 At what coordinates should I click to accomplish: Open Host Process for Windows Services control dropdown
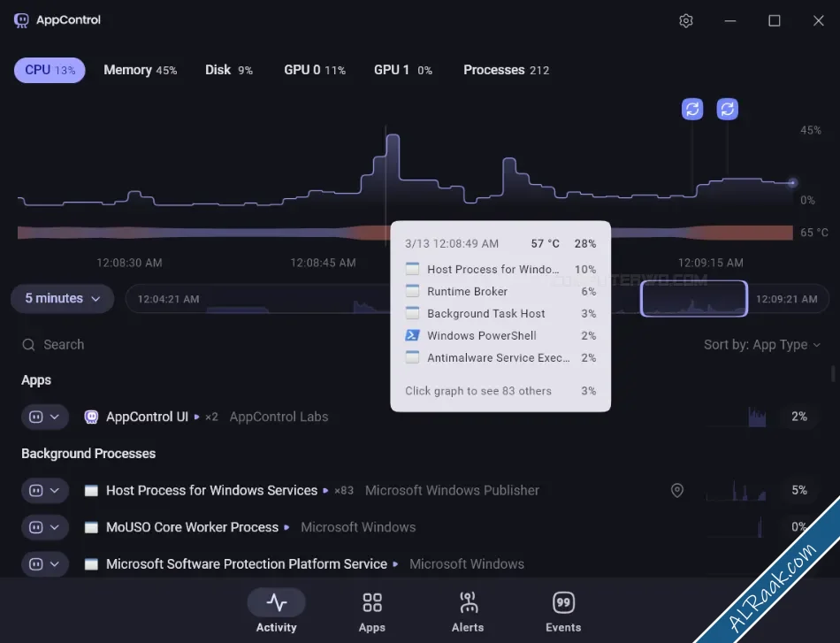pyautogui.click(x=45, y=490)
